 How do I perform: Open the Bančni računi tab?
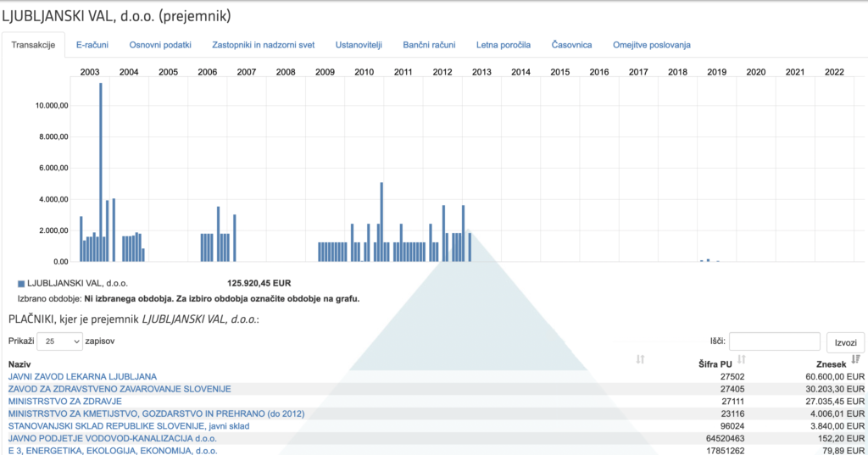click(x=429, y=45)
